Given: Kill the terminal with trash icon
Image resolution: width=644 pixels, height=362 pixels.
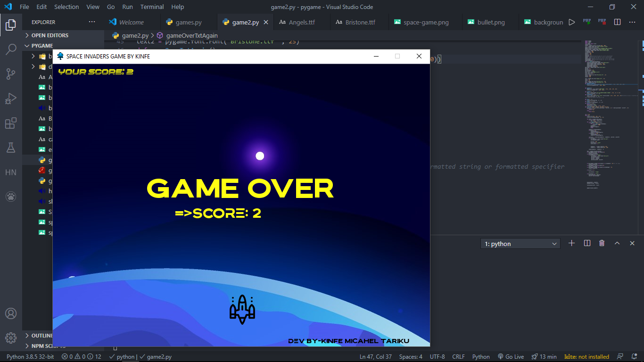Looking at the screenshot, I should pos(602,243).
